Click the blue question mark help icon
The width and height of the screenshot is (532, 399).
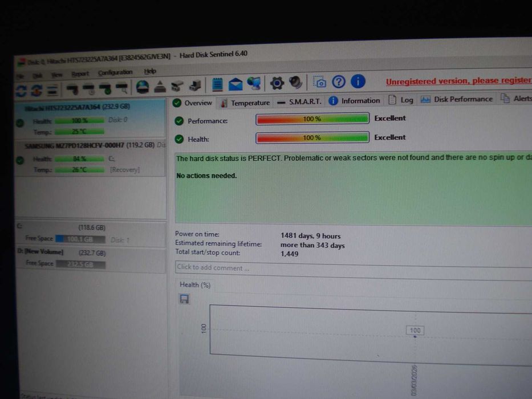[339, 82]
